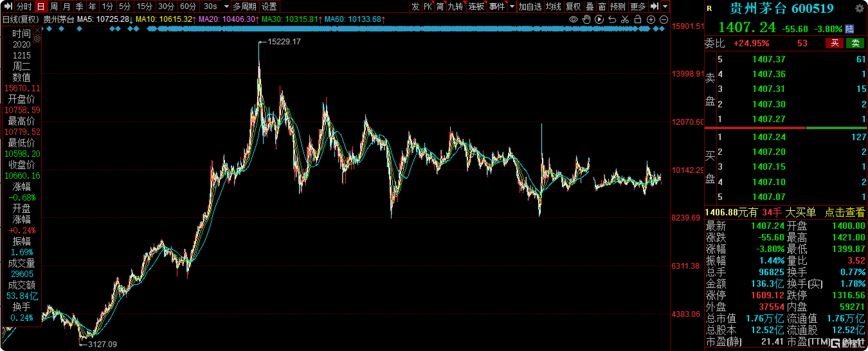Image resolution: width=868 pixels, height=351 pixels.
Task: Select the 30s period tab
Action: (x=211, y=6)
